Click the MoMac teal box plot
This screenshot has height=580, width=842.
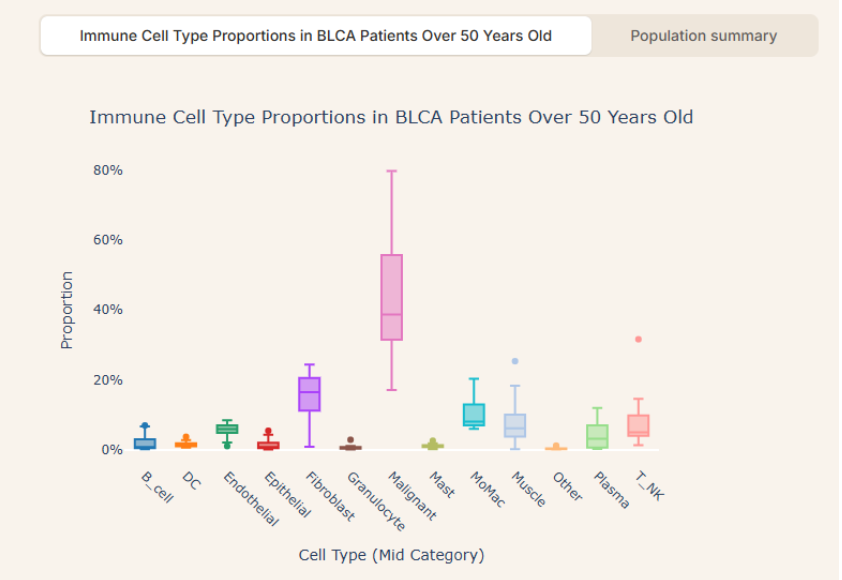[x=474, y=414]
